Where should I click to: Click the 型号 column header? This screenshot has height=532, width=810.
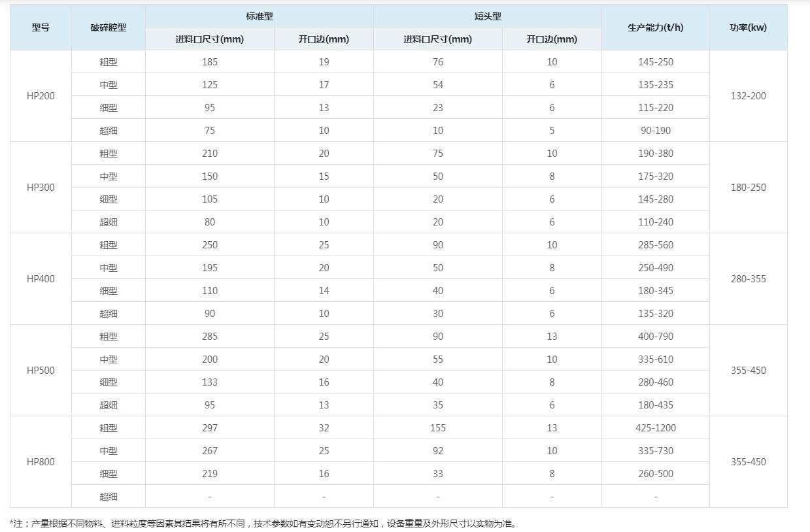[x=41, y=27]
